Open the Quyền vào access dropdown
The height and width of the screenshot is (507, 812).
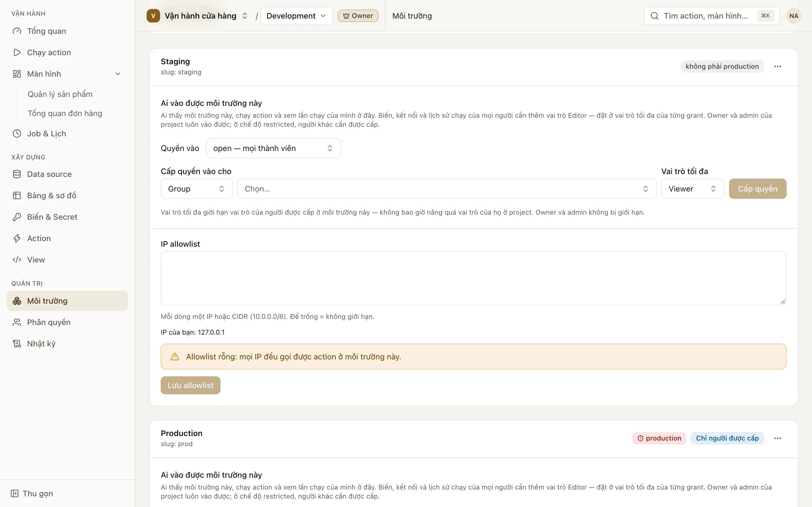pos(273,148)
